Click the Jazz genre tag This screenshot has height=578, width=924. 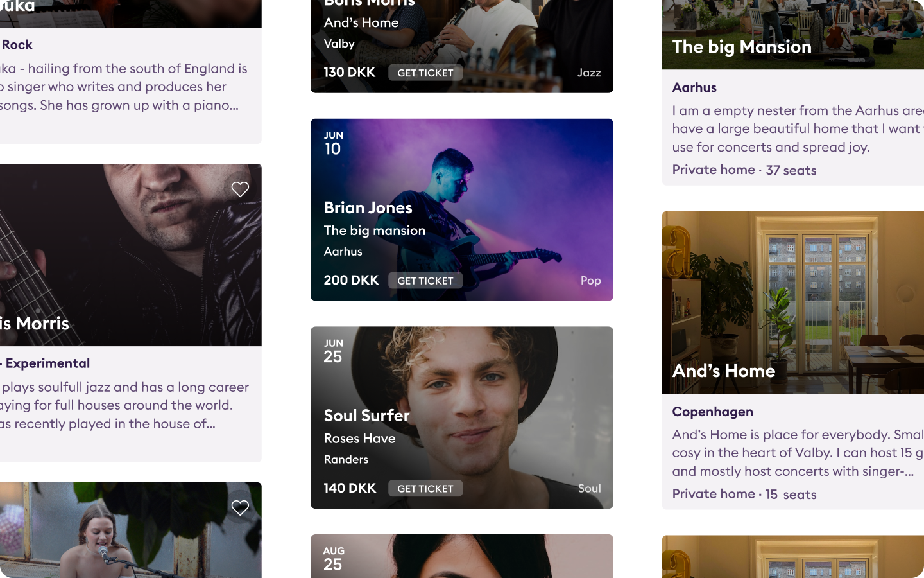pos(588,73)
